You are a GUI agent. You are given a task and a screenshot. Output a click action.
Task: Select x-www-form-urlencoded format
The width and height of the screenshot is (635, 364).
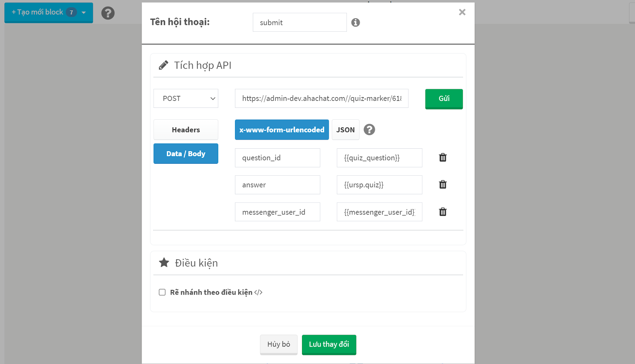(x=282, y=130)
